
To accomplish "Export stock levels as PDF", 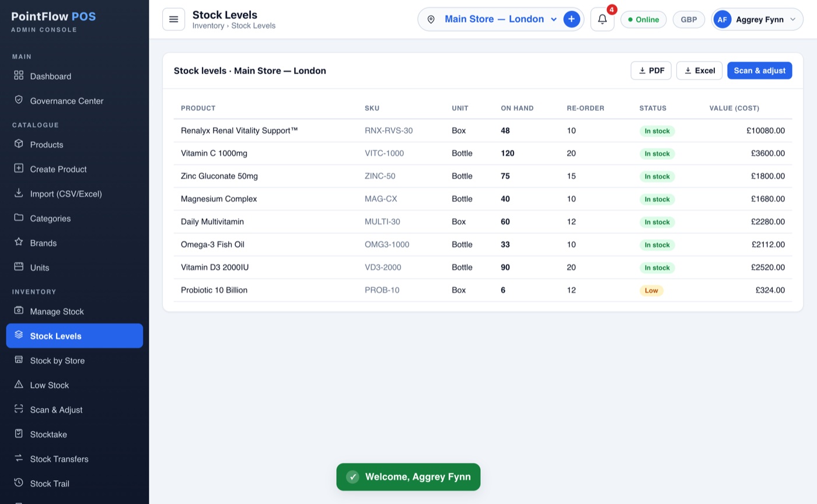I will pos(651,71).
